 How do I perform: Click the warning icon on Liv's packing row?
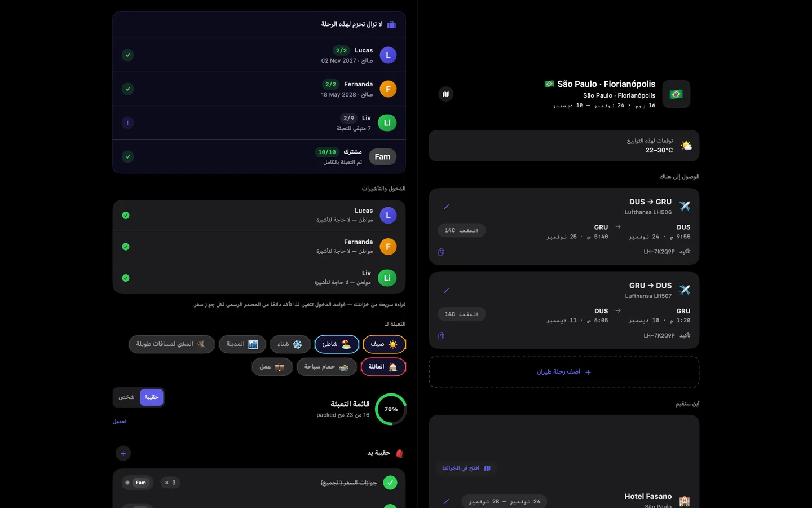pos(128,122)
